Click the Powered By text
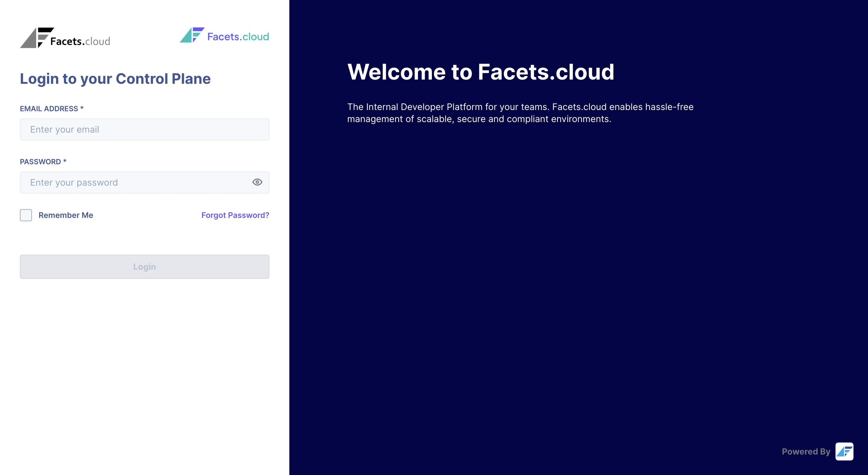 click(806, 451)
